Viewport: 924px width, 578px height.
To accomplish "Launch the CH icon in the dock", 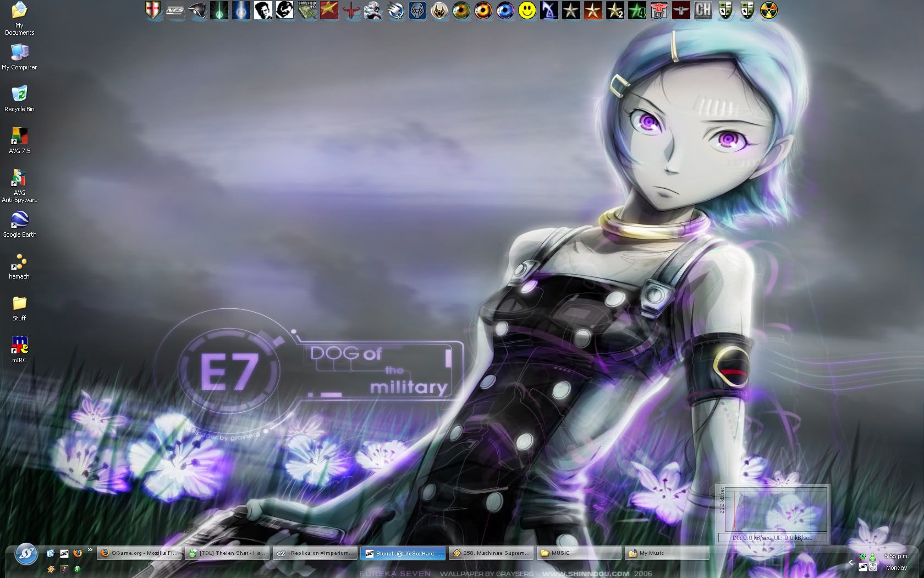I will pyautogui.click(x=703, y=10).
